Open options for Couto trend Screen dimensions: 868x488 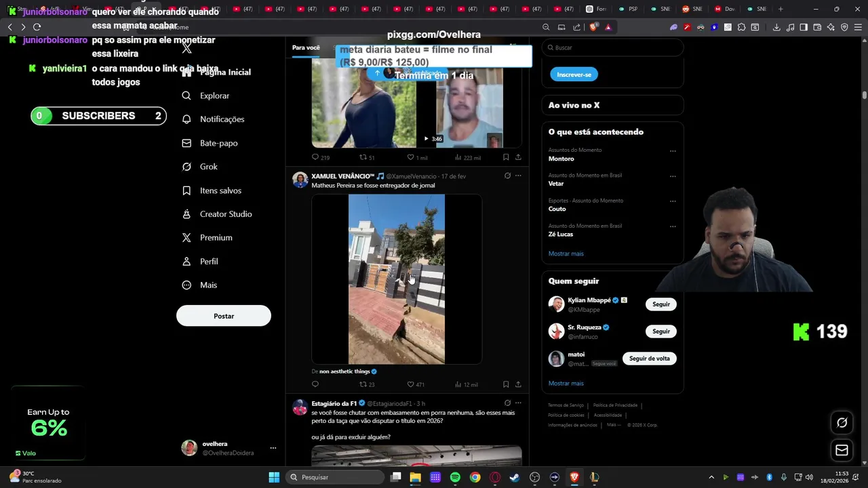click(673, 201)
